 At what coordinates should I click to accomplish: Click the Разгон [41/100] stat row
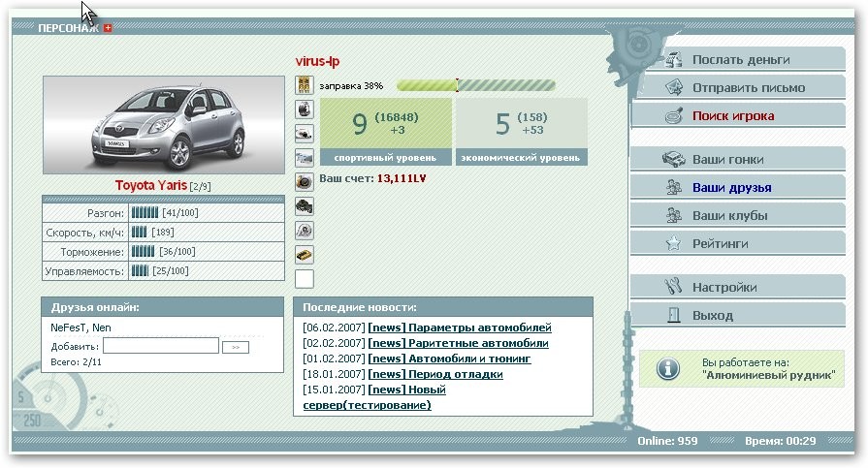[163, 213]
